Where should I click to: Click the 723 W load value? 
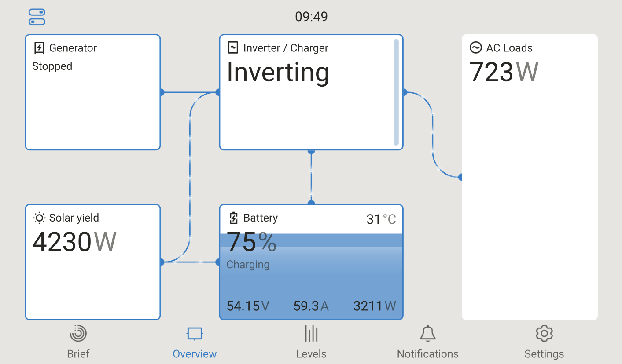tap(504, 72)
